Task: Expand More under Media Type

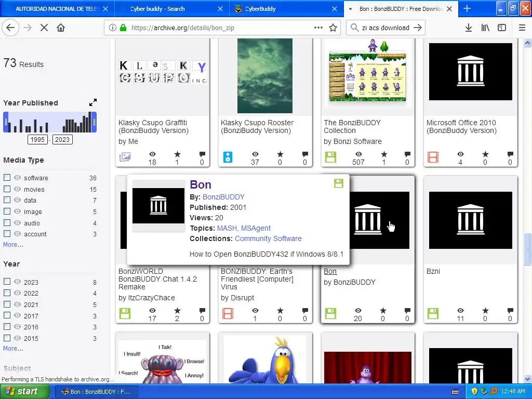Action: [13, 244]
